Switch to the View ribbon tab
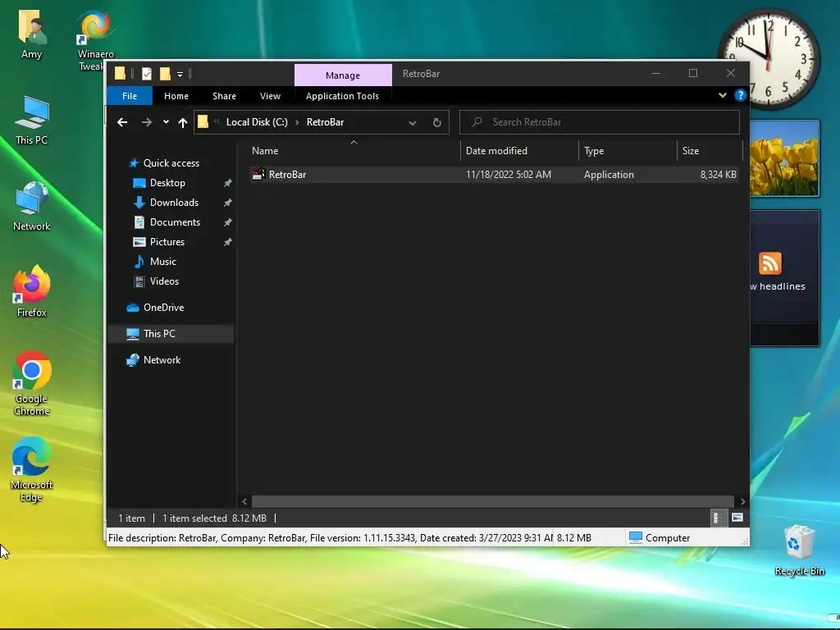840x630 pixels. [x=270, y=96]
